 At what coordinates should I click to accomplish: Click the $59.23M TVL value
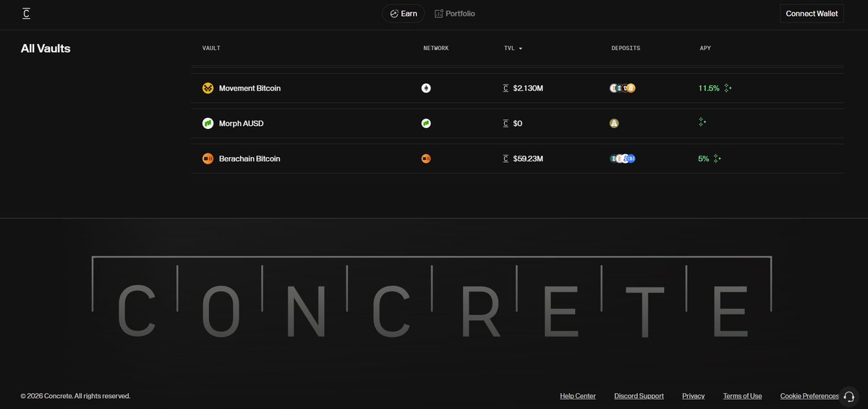tap(528, 159)
